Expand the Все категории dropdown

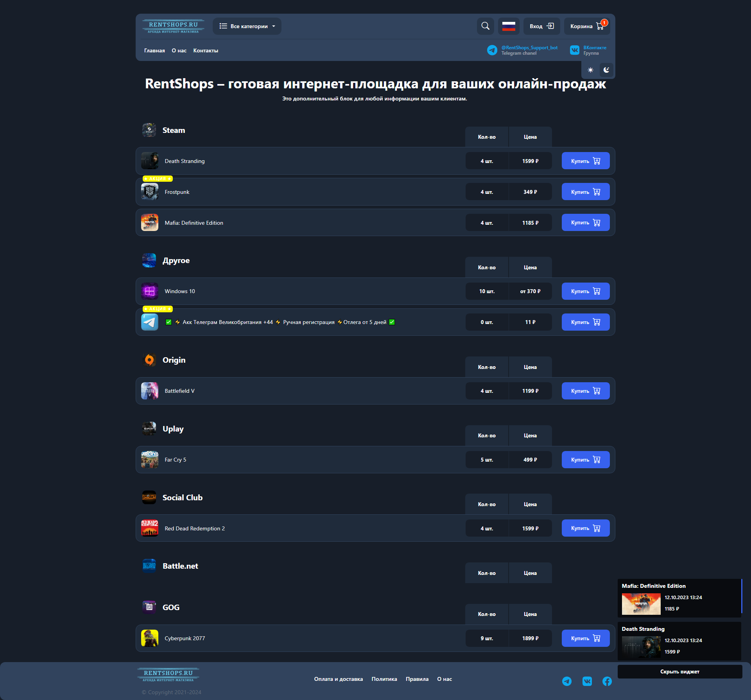click(247, 26)
